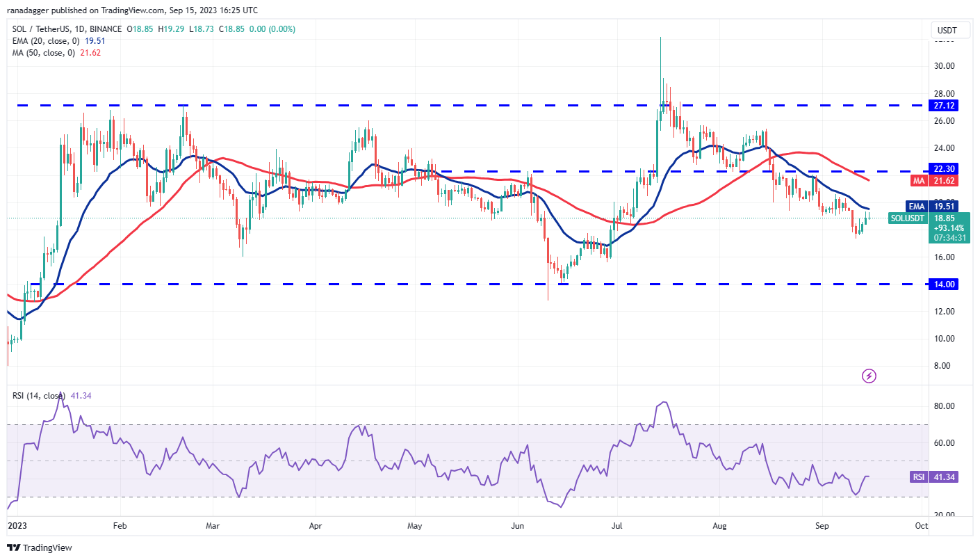Click the 14.00 support level label

pyautogui.click(x=945, y=284)
